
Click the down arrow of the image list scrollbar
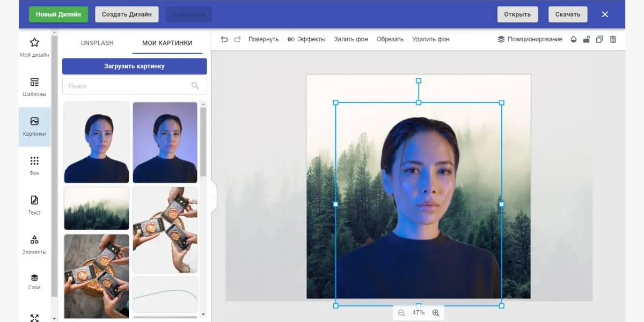203,314
